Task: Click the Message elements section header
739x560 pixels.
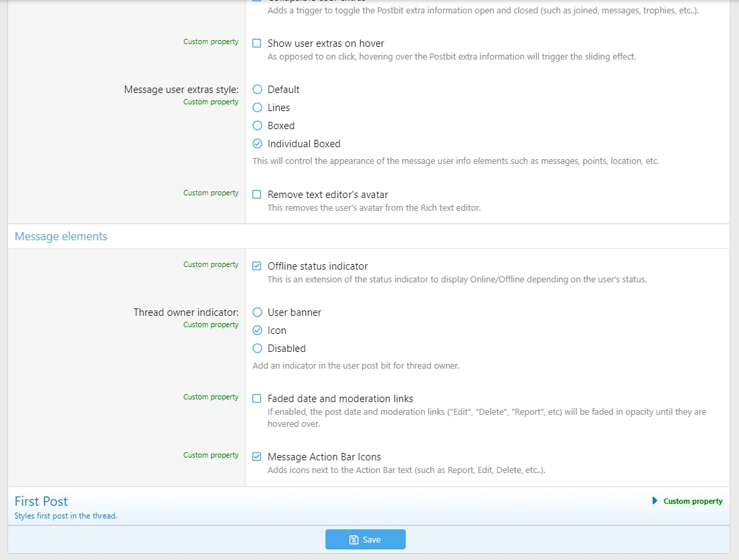Action: [x=61, y=236]
